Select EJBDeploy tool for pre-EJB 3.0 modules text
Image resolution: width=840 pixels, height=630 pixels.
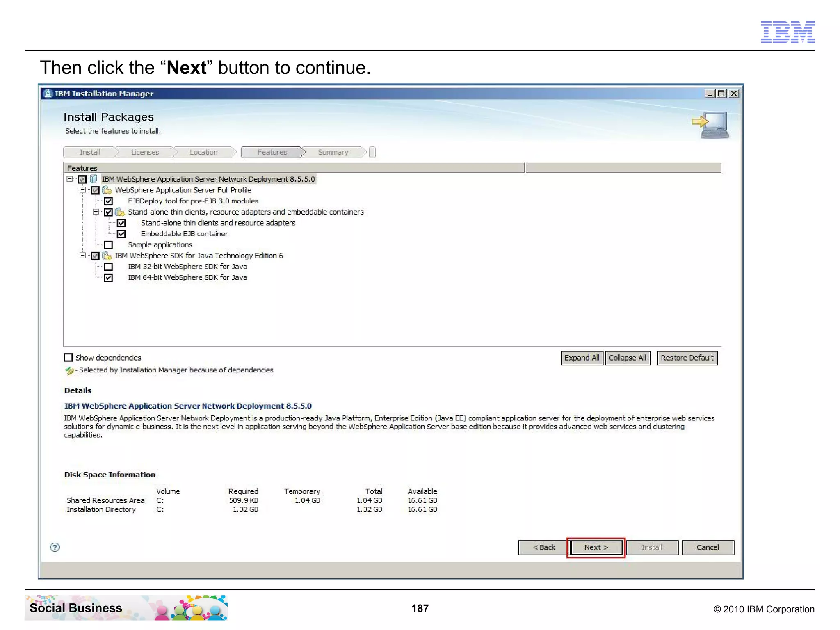193,201
